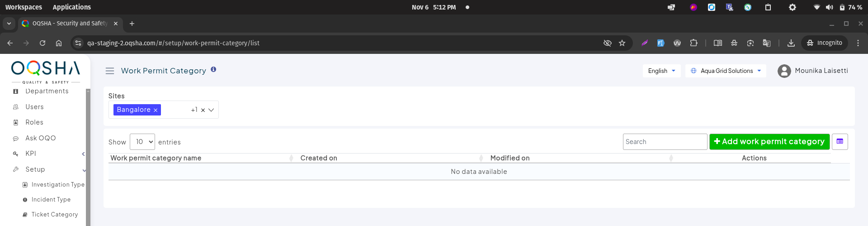
Task: Bookmark this page with the star icon
Action: [x=622, y=43]
